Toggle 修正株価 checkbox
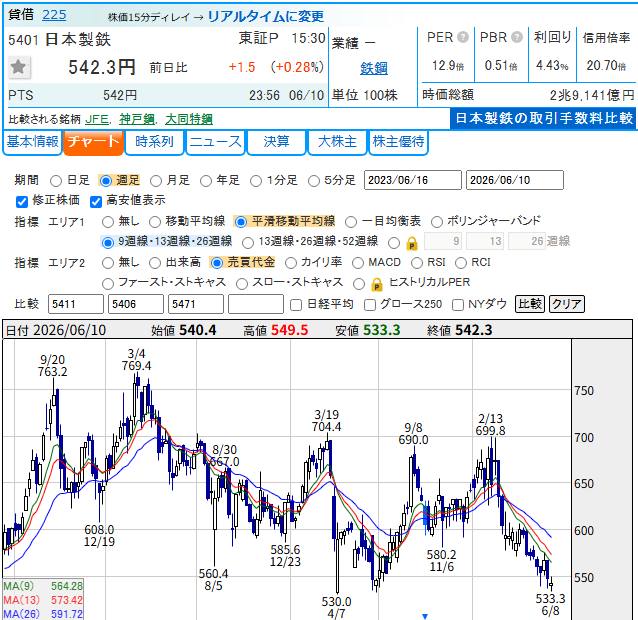The width and height of the screenshot is (638, 620). point(22,201)
